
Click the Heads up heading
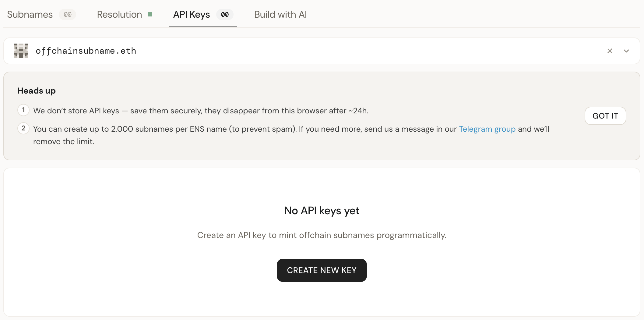pos(37,91)
